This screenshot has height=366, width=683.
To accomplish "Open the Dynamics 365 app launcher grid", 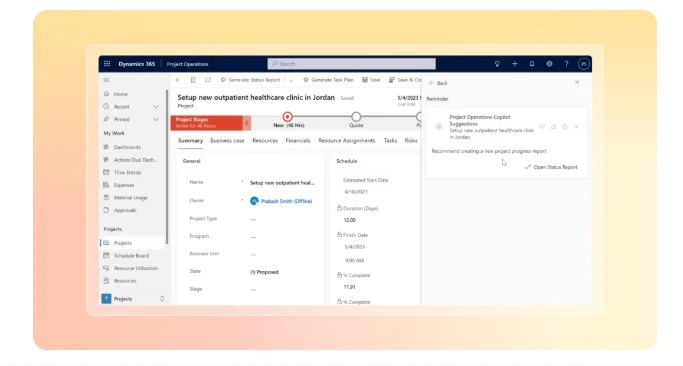I will (107, 64).
